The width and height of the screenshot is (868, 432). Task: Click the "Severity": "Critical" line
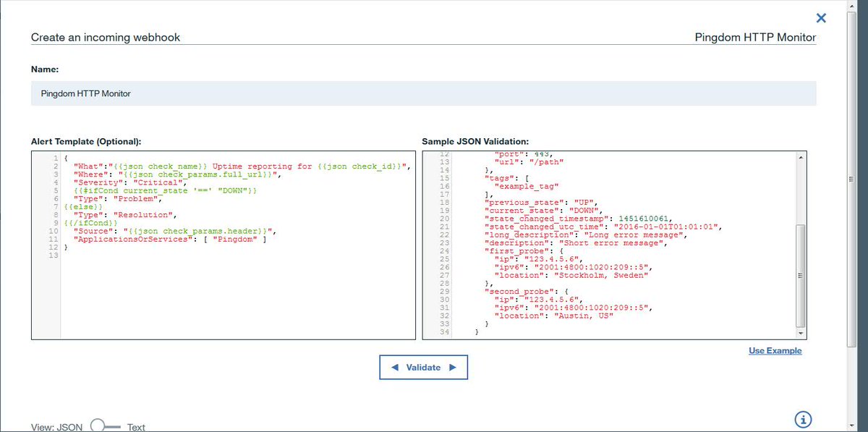tap(130, 183)
